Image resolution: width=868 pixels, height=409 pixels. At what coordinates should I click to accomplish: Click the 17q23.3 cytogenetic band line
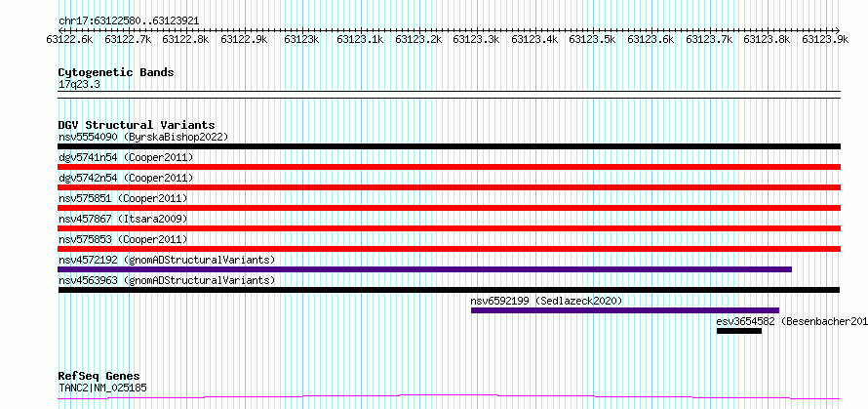449,95
